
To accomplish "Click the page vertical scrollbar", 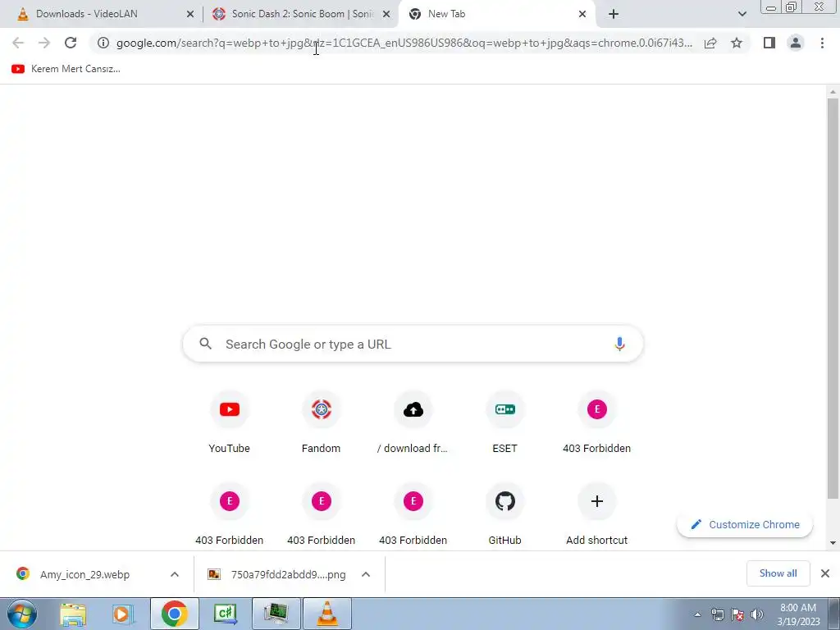I will coord(833,299).
